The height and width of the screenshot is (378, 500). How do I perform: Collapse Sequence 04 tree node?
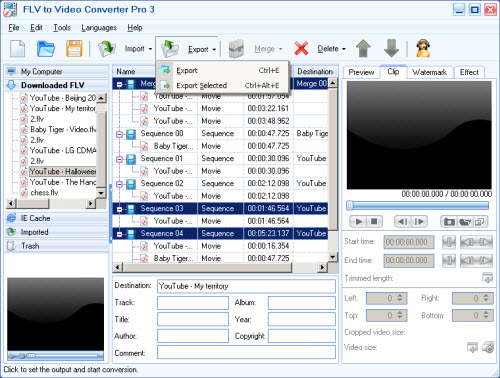(x=119, y=234)
